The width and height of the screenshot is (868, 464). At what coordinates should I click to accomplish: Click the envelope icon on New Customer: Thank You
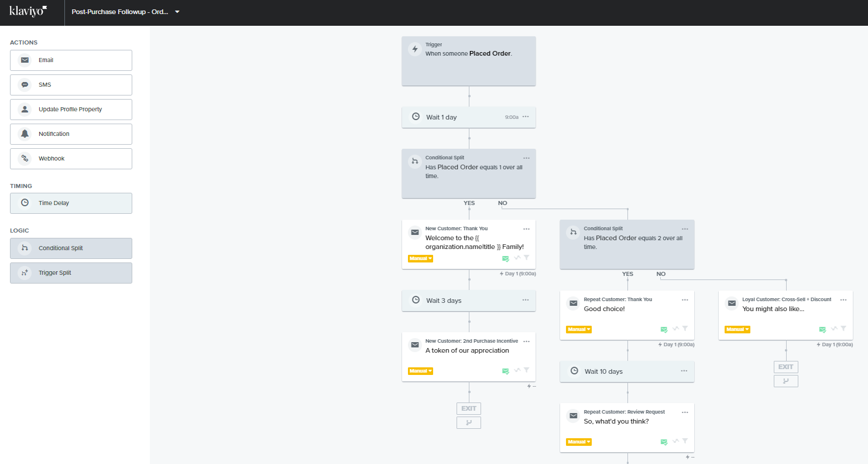pyautogui.click(x=415, y=233)
